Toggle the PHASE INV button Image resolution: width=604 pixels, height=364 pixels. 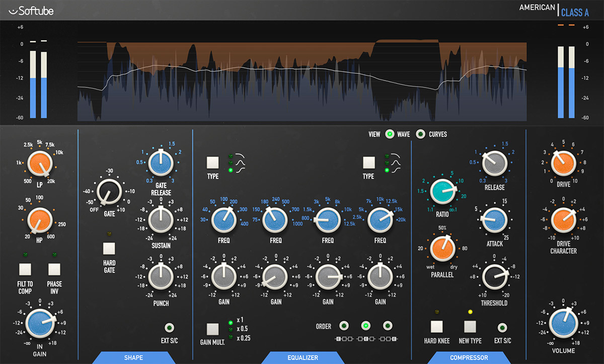(x=54, y=269)
